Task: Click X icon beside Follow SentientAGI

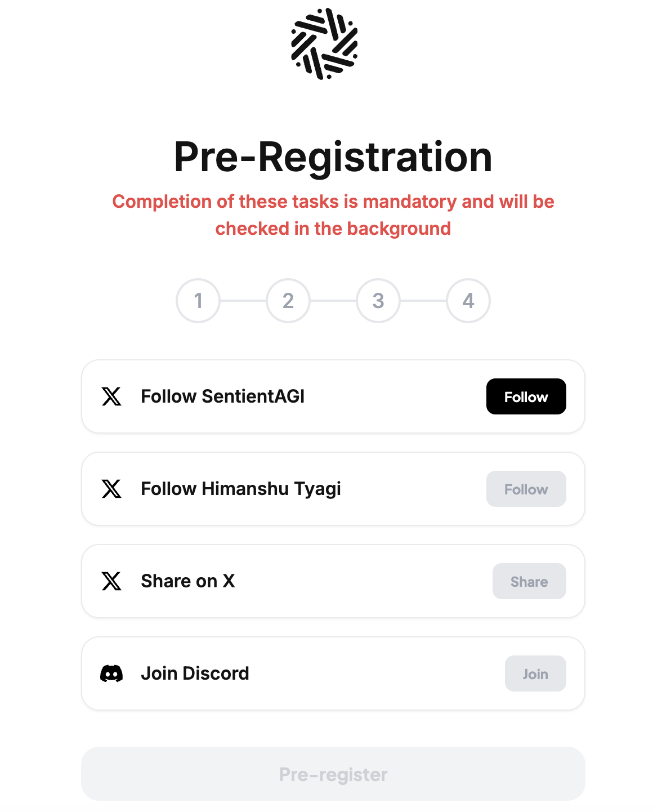Action: click(x=111, y=396)
